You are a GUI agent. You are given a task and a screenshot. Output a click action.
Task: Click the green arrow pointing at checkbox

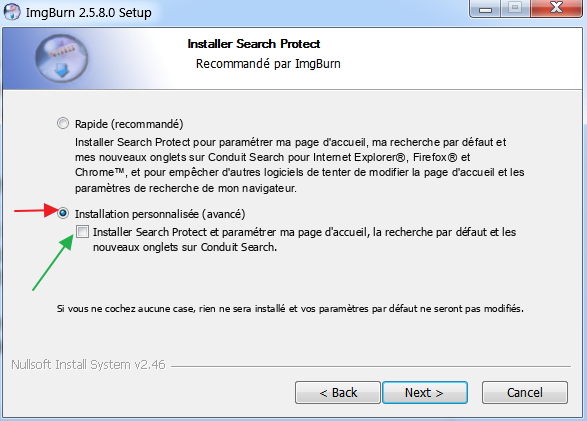pos(53,262)
